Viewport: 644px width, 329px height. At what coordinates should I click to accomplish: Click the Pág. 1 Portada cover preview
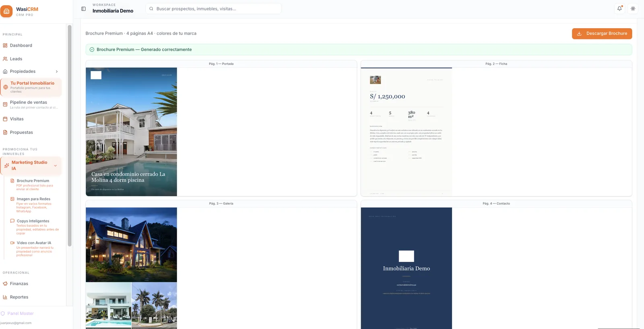(x=131, y=132)
